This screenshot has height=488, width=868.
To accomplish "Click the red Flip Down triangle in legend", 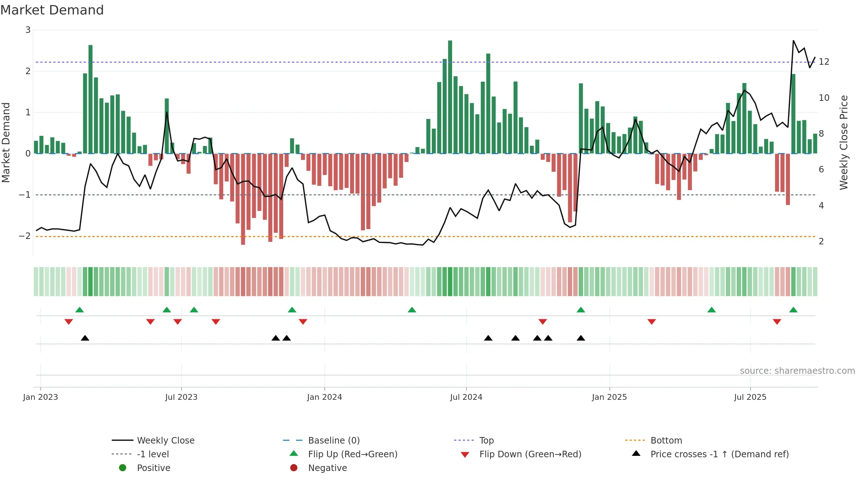I will 465,455.
